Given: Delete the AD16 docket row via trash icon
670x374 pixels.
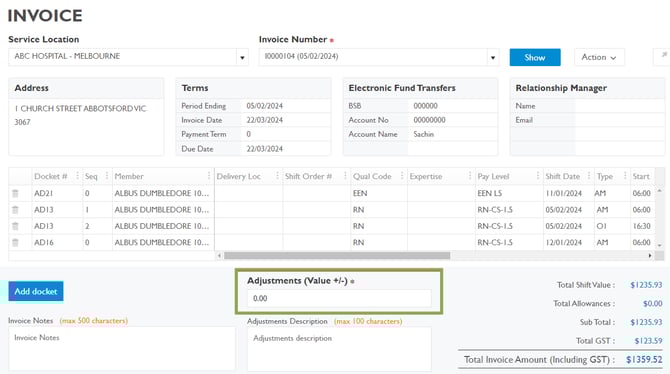Looking at the screenshot, I should 15,242.
